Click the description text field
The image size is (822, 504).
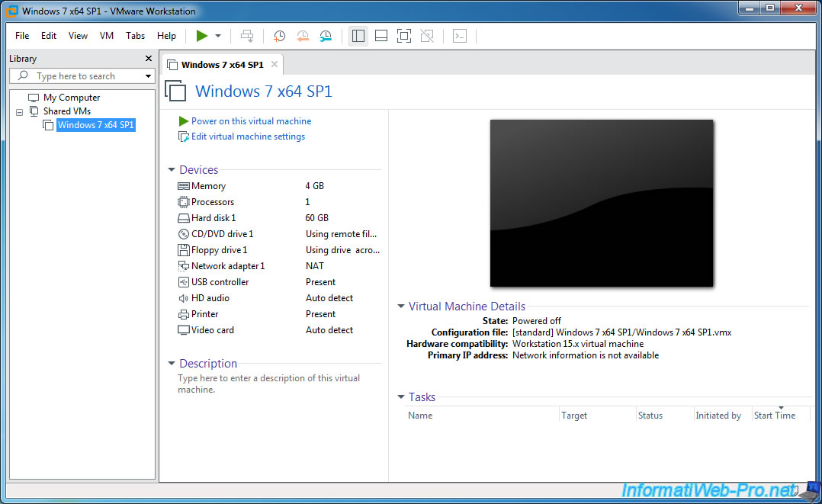(x=269, y=384)
